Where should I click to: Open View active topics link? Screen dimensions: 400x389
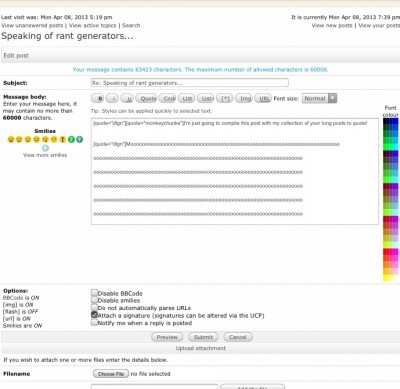click(92, 25)
